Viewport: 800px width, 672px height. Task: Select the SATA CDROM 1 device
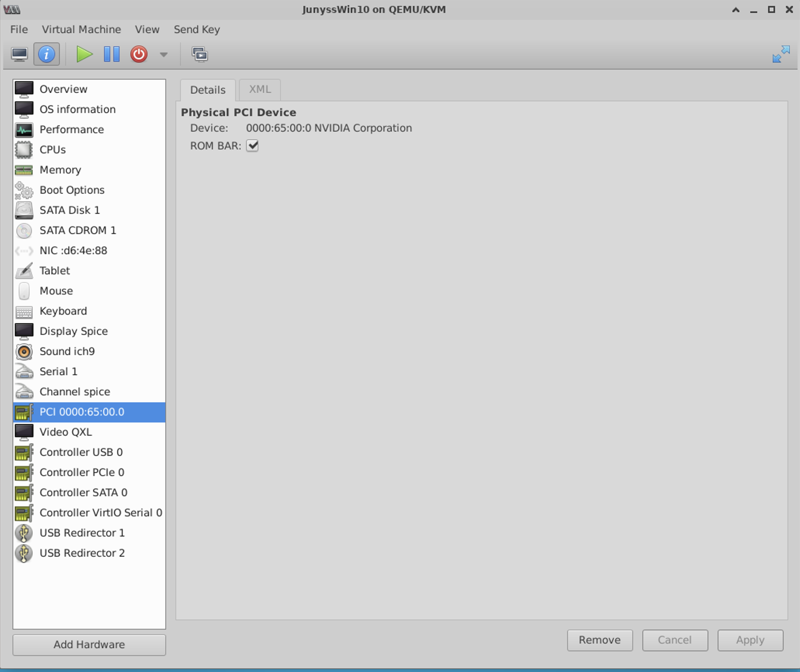78,230
